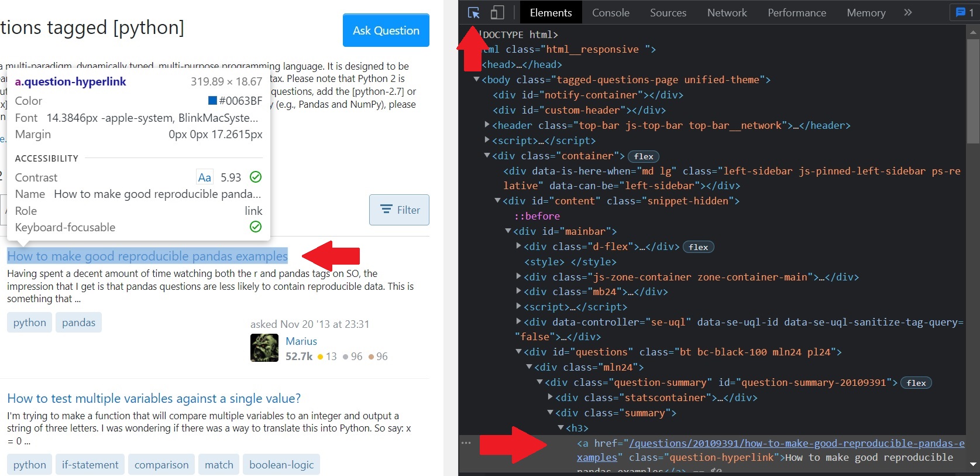Click the flex badge on container div

click(x=644, y=156)
